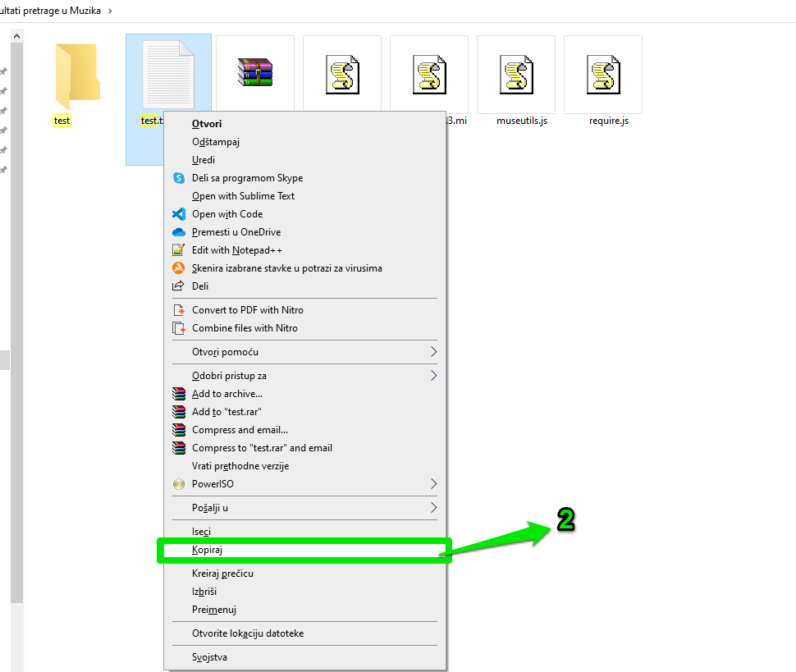Click the navigation pane scroll-up arrow

click(16, 37)
